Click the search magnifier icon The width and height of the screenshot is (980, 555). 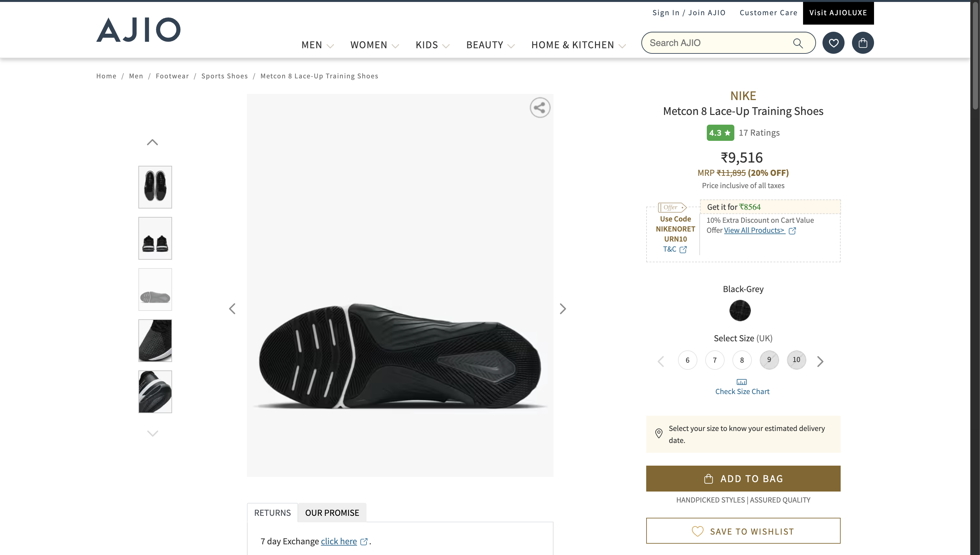click(x=798, y=43)
